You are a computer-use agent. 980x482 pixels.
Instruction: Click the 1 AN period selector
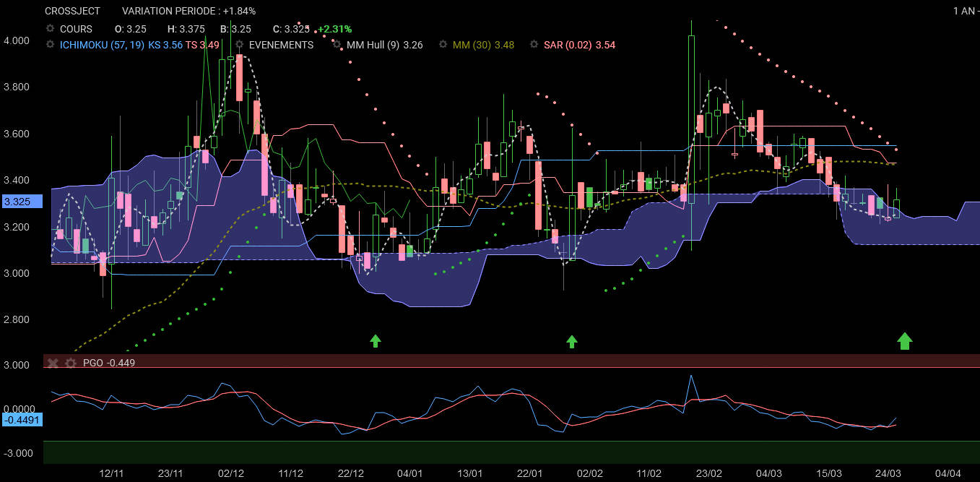point(965,11)
